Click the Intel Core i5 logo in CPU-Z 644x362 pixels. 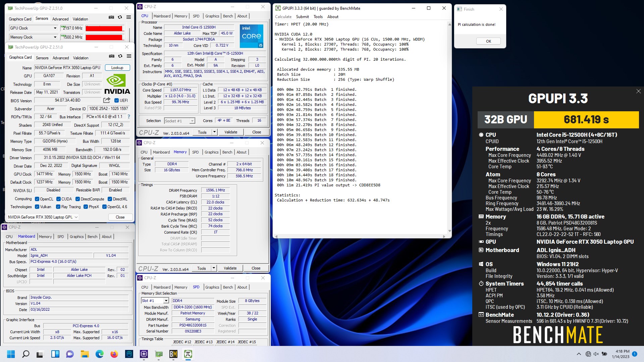251,36
